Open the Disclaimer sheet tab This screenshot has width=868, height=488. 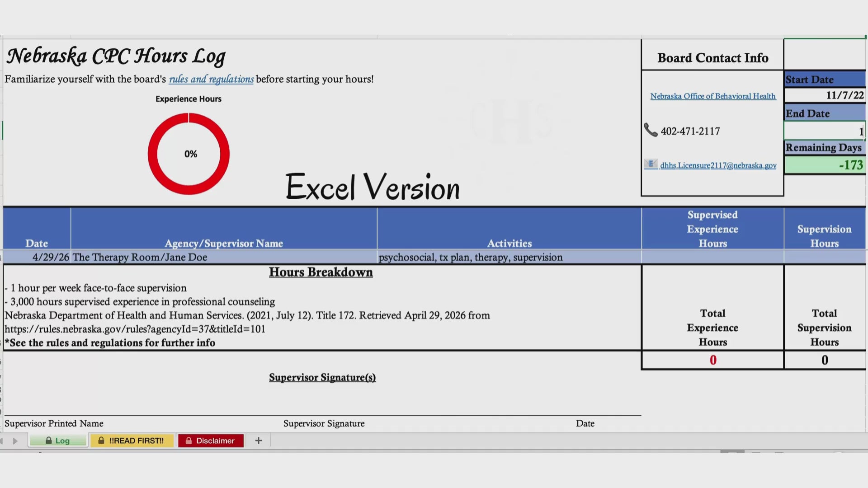coord(211,441)
